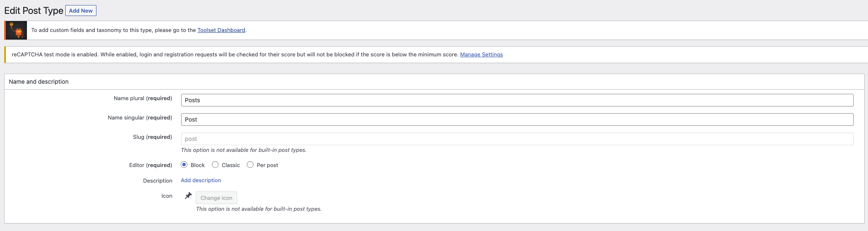Click the Name plural (required) label
Image resolution: width=868 pixels, height=231 pixels.
(143, 98)
